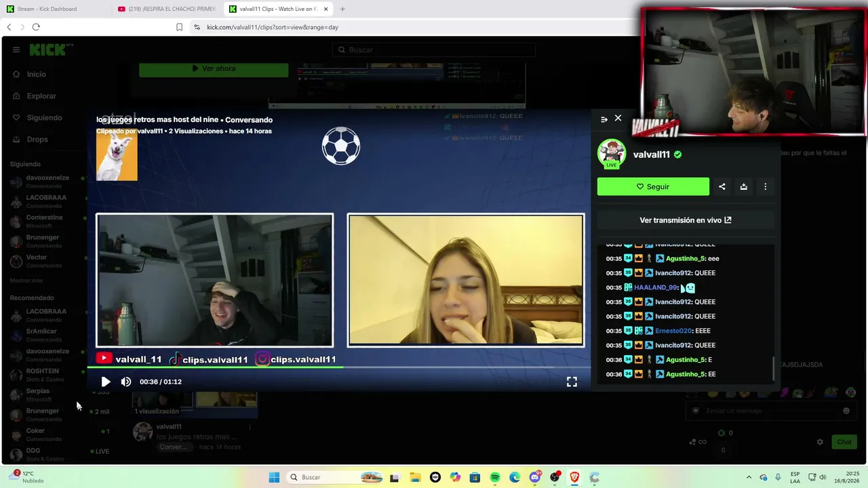Open the Windows Start menu
868x488 pixels.
274,477
